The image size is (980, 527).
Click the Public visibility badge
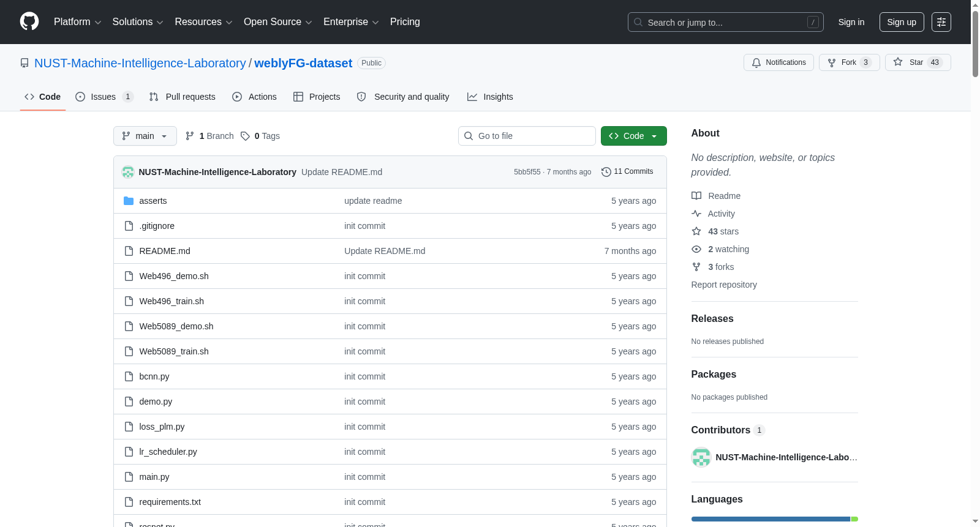click(371, 63)
